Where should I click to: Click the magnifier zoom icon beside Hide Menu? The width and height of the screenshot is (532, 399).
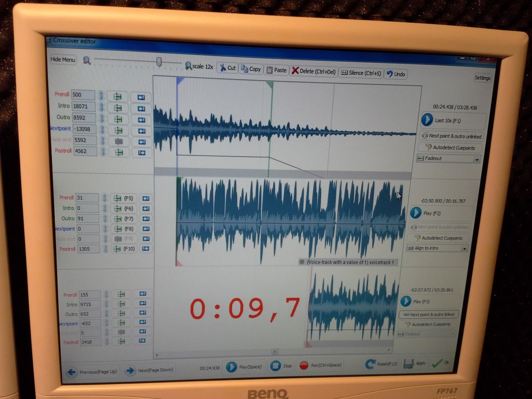[87, 60]
